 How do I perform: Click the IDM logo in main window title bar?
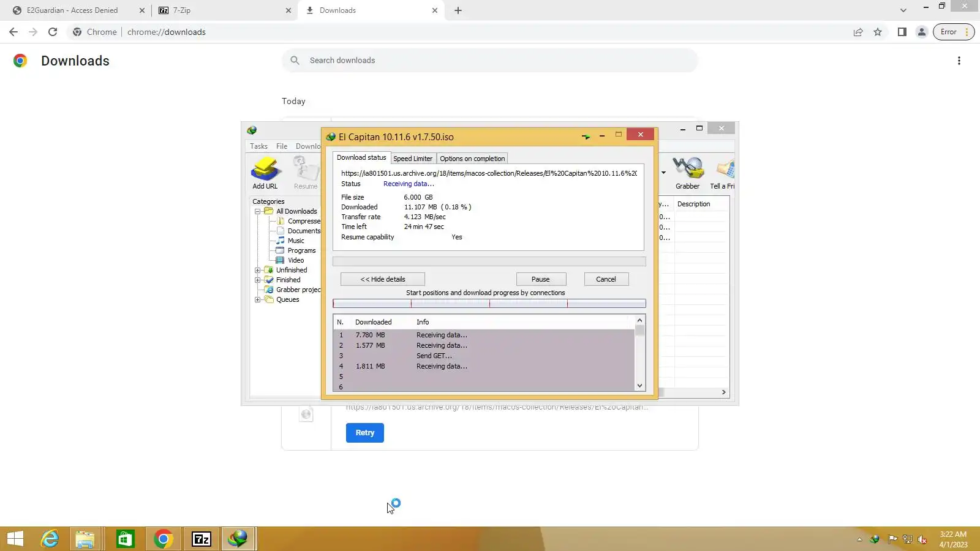[252, 130]
